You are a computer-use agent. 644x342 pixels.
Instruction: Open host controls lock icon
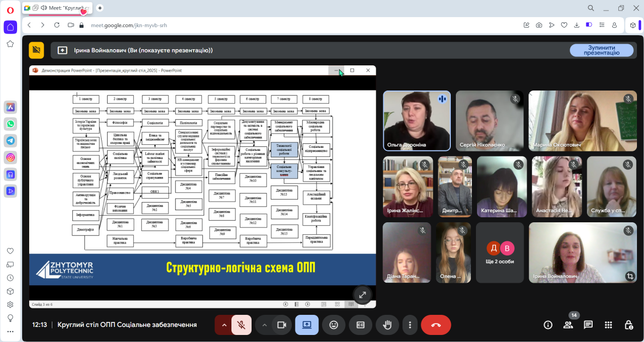[628, 325]
